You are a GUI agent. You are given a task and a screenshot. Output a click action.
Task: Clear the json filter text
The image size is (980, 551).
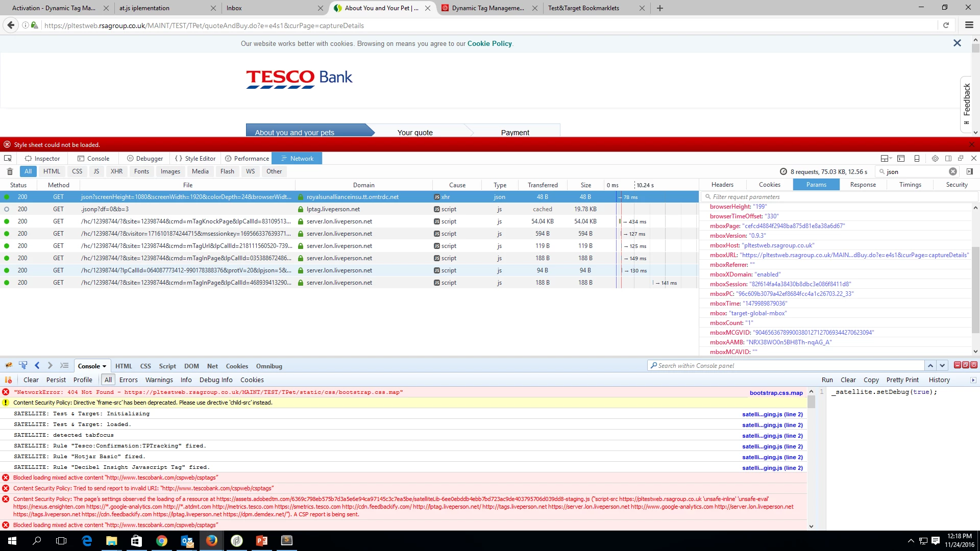pyautogui.click(x=952, y=171)
